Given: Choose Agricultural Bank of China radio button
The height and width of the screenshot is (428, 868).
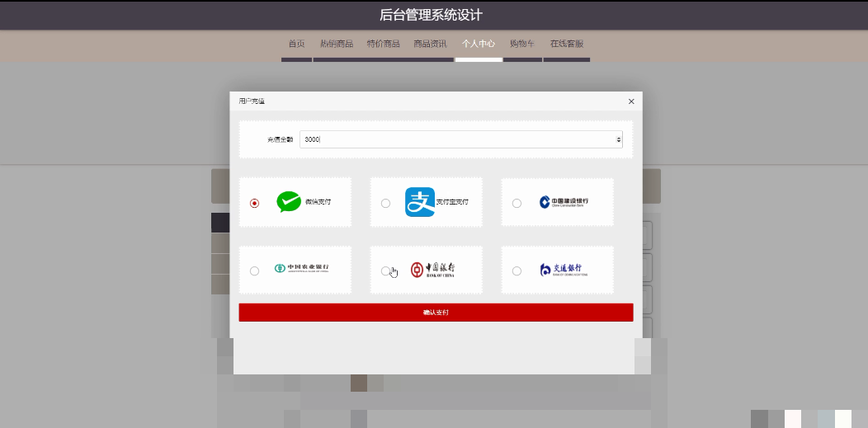Looking at the screenshot, I should click(254, 271).
